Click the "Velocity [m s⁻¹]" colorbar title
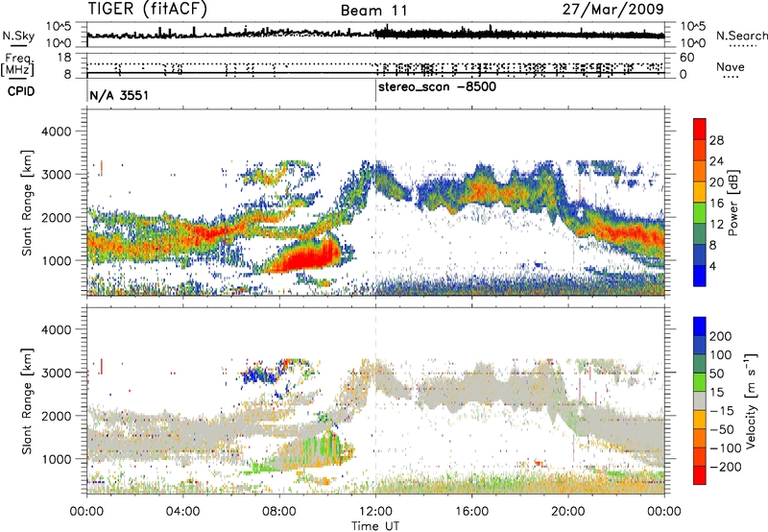Viewport: 768px width, 532px height. tap(751, 400)
